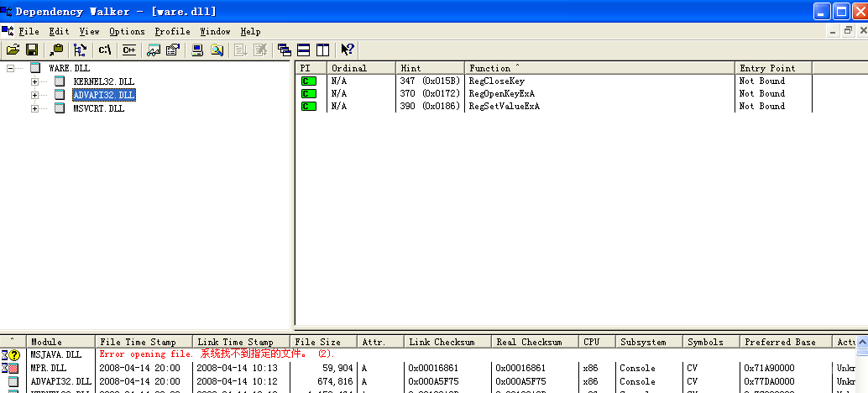Open the Help menu
868x393 pixels.
click(250, 32)
